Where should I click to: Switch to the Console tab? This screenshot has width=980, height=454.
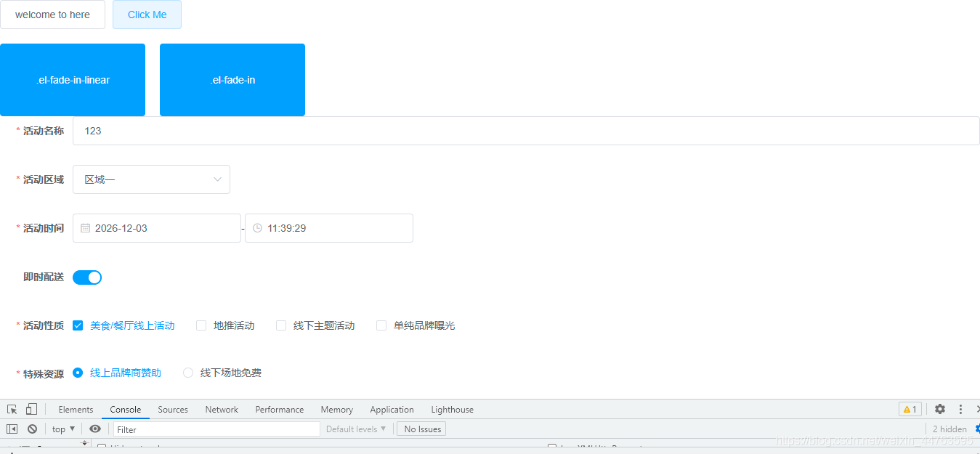click(126, 409)
